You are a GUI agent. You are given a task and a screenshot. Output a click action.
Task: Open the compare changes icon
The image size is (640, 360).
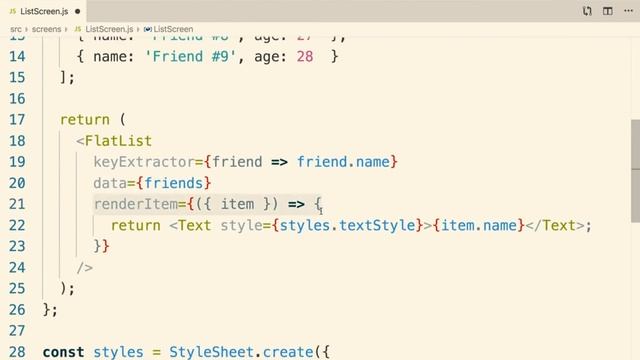[587, 11]
